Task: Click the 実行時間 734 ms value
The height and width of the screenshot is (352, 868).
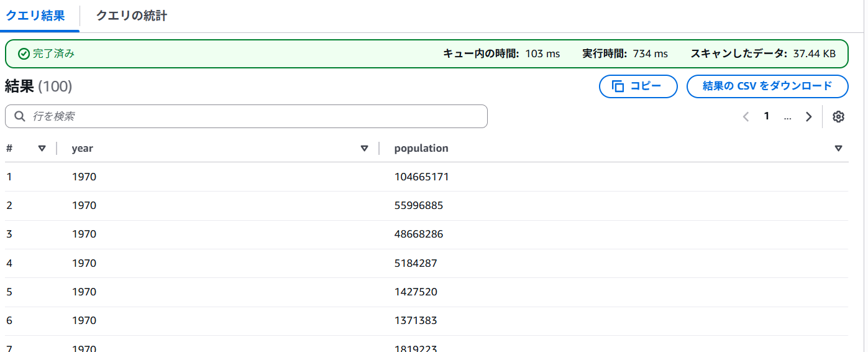Action: coord(650,53)
